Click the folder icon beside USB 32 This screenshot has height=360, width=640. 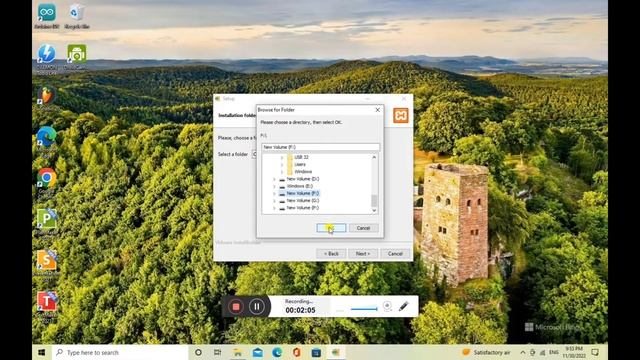[290, 157]
